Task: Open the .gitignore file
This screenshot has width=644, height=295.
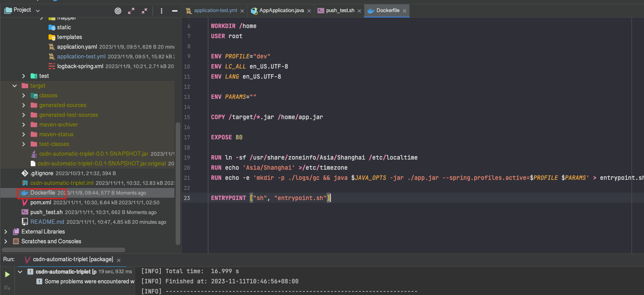Action: (x=42, y=173)
